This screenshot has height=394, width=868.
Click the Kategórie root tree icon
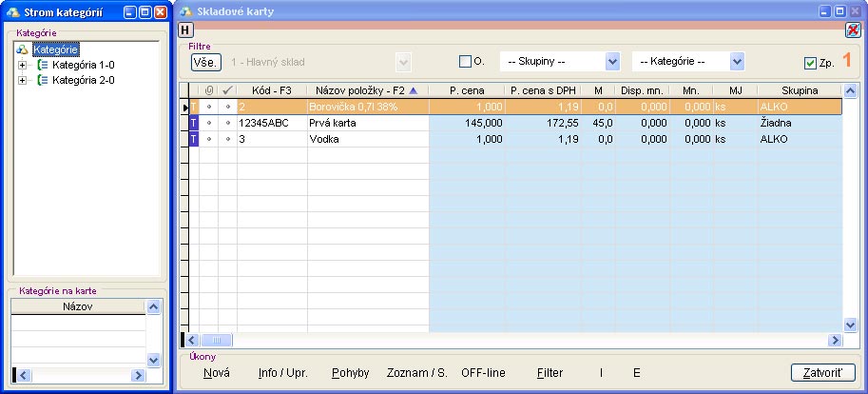pyautogui.click(x=23, y=49)
